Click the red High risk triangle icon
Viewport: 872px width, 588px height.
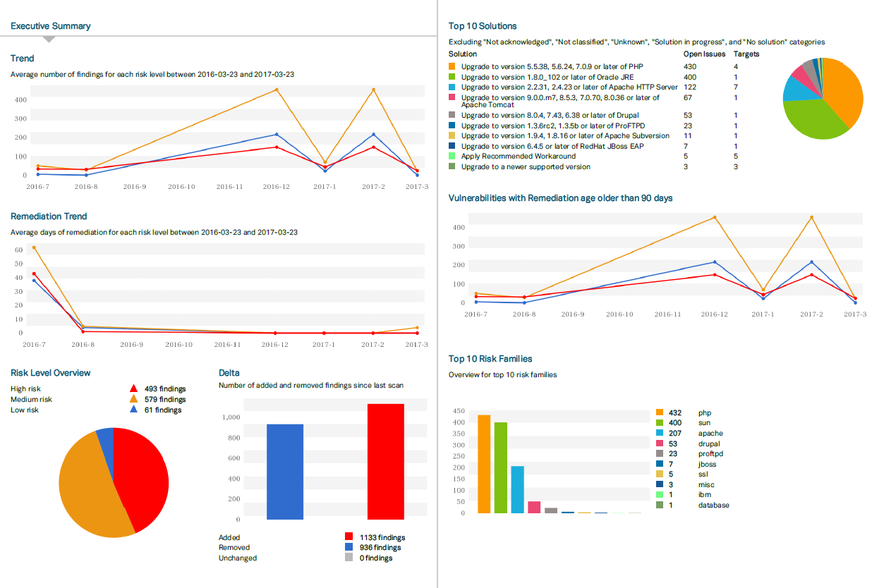click(x=133, y=388)
